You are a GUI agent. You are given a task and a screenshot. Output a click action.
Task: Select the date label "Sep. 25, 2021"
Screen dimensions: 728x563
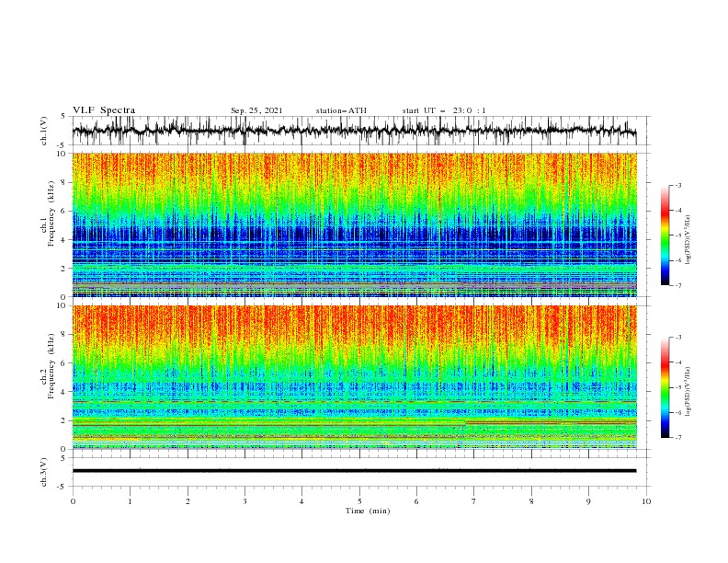pyautogui.click(x=256, y=110)
